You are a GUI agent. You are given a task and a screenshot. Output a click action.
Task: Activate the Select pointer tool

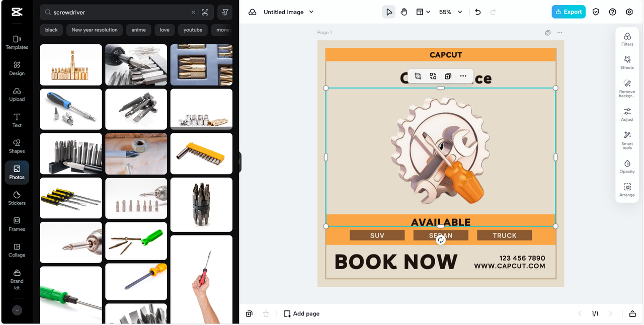389,12
